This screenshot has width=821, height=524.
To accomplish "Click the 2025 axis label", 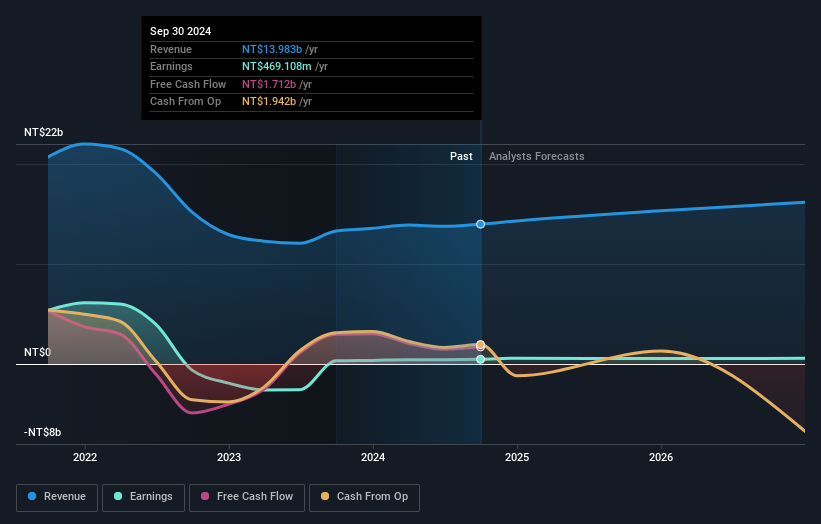I will [517, 458].
